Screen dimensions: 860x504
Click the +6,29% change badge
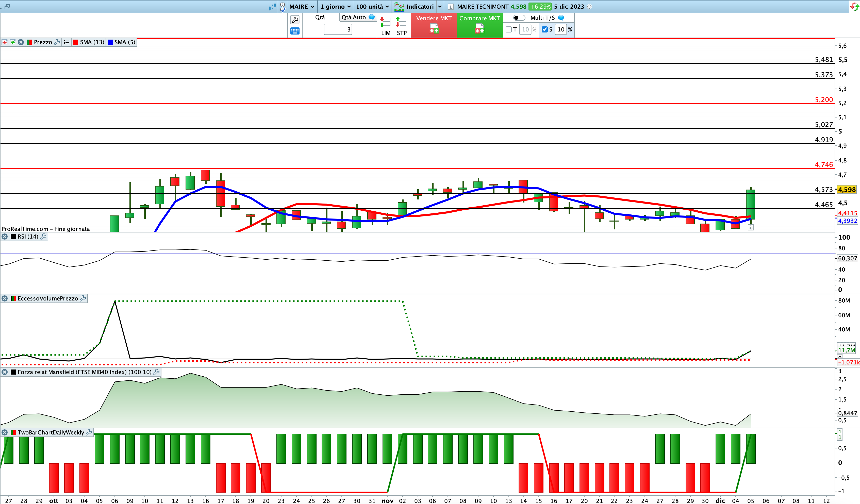(x=540, y=7)
